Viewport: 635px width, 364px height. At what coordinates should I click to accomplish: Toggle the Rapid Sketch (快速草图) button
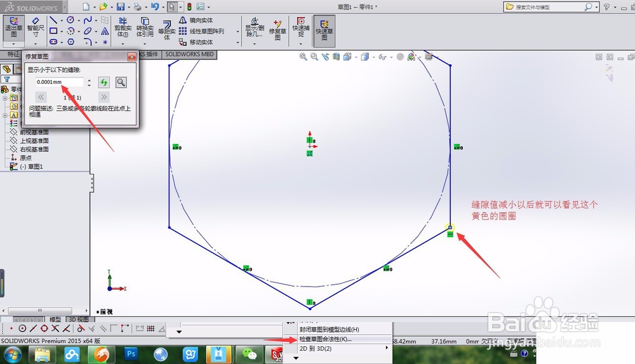click(324, 30)
